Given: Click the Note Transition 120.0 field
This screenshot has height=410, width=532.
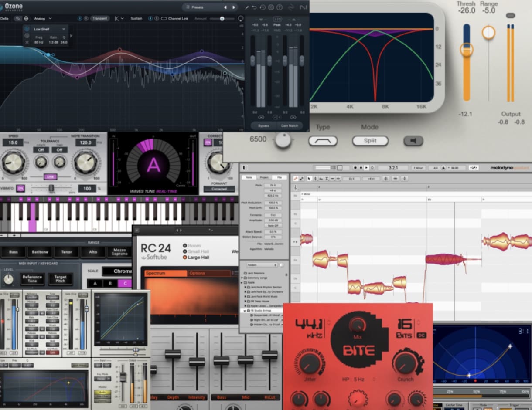Looking at the screenshot, I should pyautogui.click(x=85, y=142).
